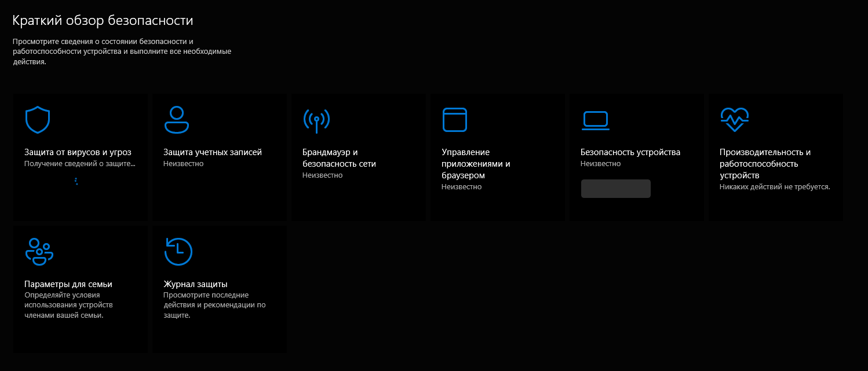This screenshot has width=868, height=371.
Task: Click the window icon for app and browser control
Action: (454, 119)
